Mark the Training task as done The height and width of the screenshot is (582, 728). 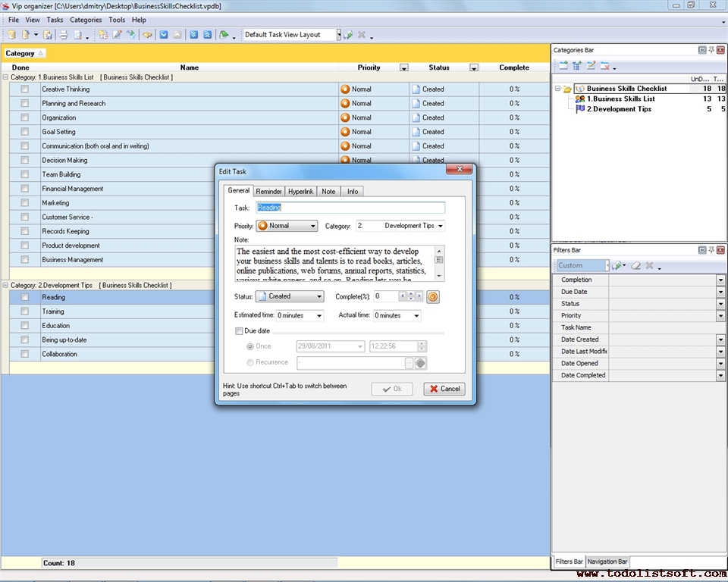tap(24, 311)
